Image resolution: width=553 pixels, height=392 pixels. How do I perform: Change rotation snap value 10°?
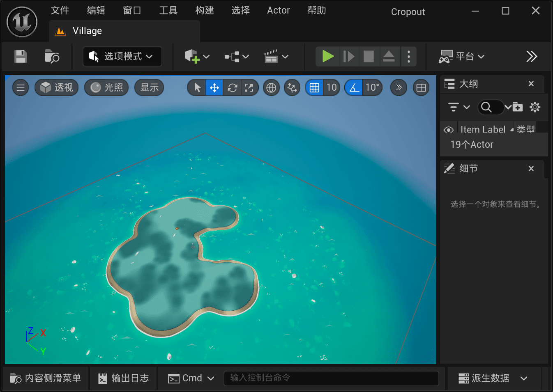pos(372,87)
